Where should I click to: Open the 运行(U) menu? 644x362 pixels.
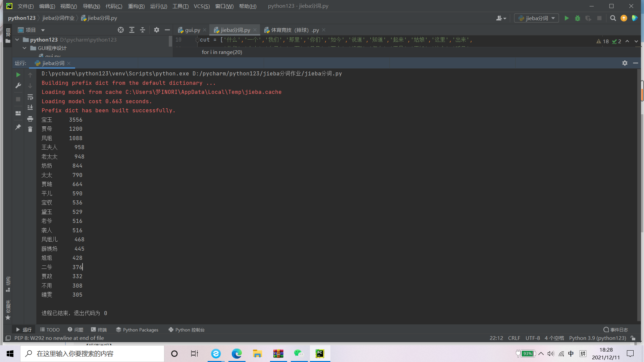click(x=158, y=6)
